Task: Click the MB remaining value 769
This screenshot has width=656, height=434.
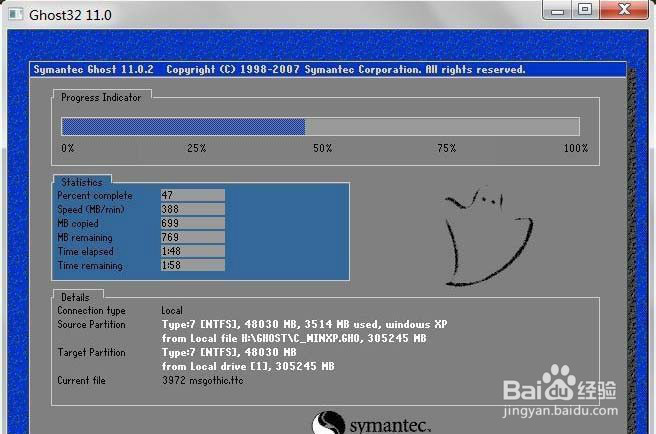Action: tap(192, 237)
